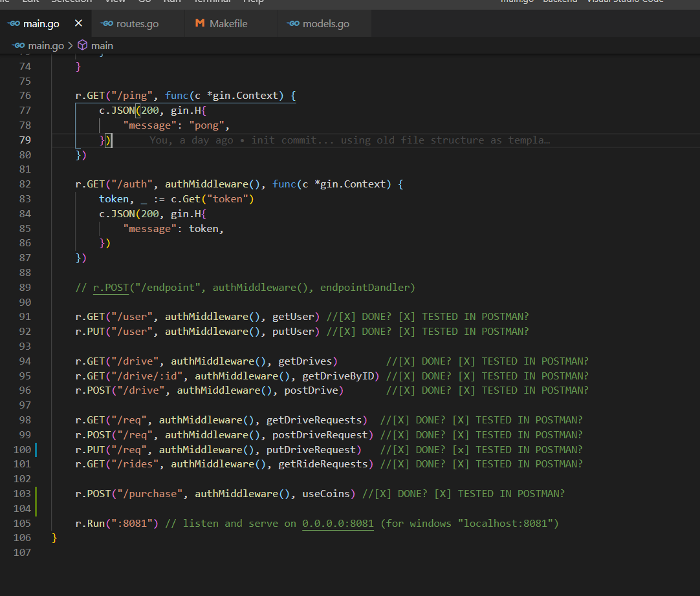Close the main.go editor tab
The width and height of the screenshot is (700, 596).
tap(78, 23)
